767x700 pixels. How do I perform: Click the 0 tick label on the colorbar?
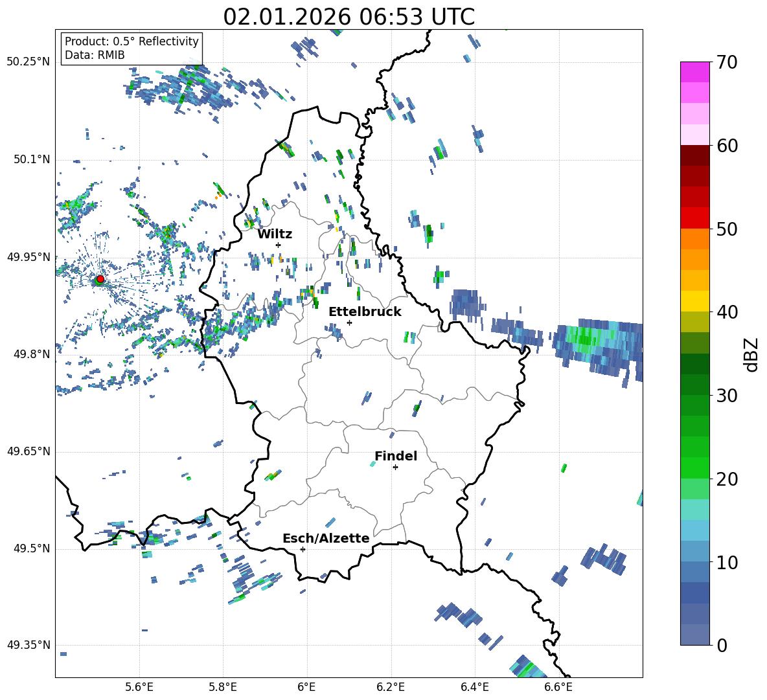(722, 645)
